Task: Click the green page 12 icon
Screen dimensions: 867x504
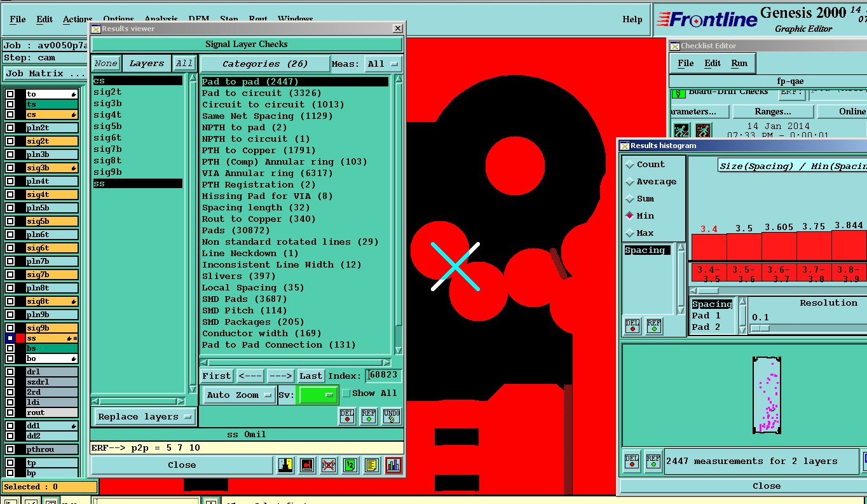Action: click(350, 465)
